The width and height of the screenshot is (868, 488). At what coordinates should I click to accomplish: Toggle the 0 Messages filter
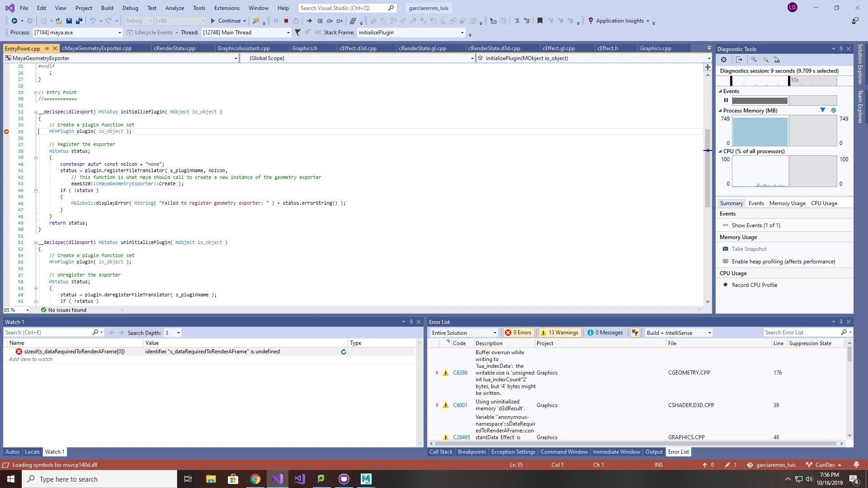coord(605,333)
